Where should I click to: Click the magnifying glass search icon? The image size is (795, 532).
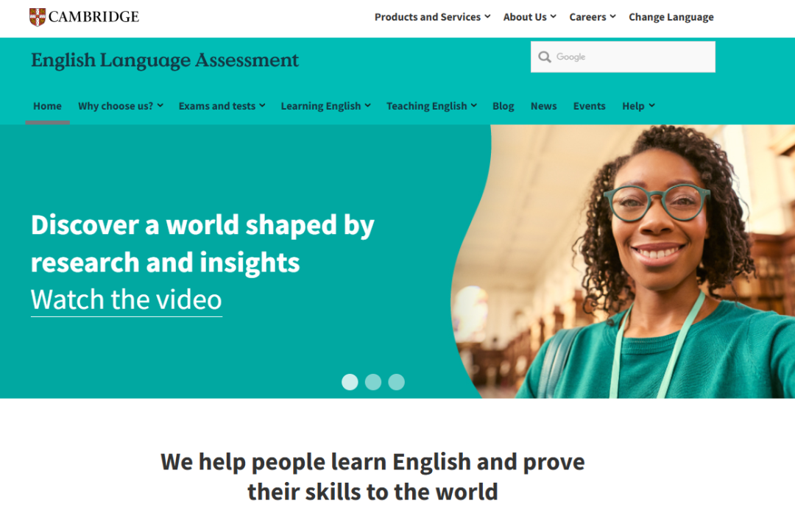coord(545,57)
